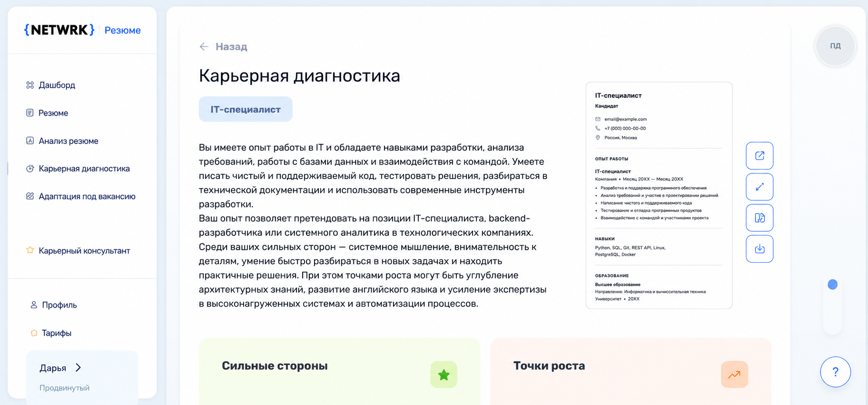868x405 pixels.
Task: Click phone number +7 (000) 000-00-00
Action: coord(625,129)
